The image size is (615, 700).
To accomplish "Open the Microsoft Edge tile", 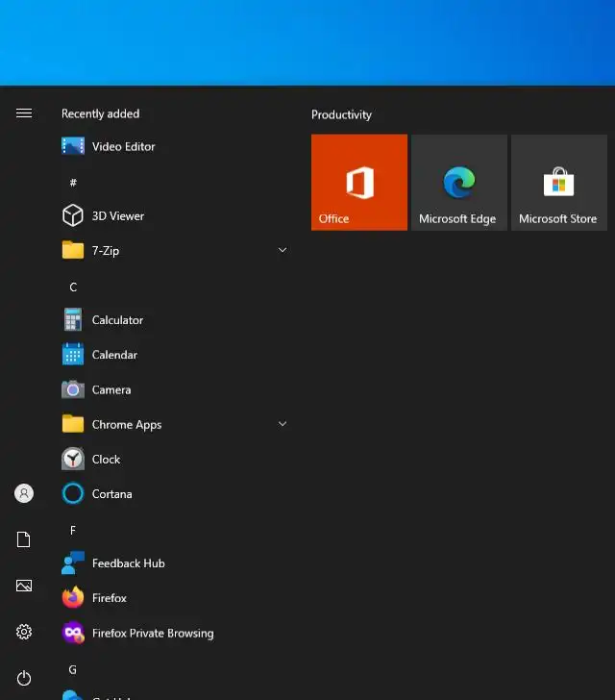I will 459,183.
